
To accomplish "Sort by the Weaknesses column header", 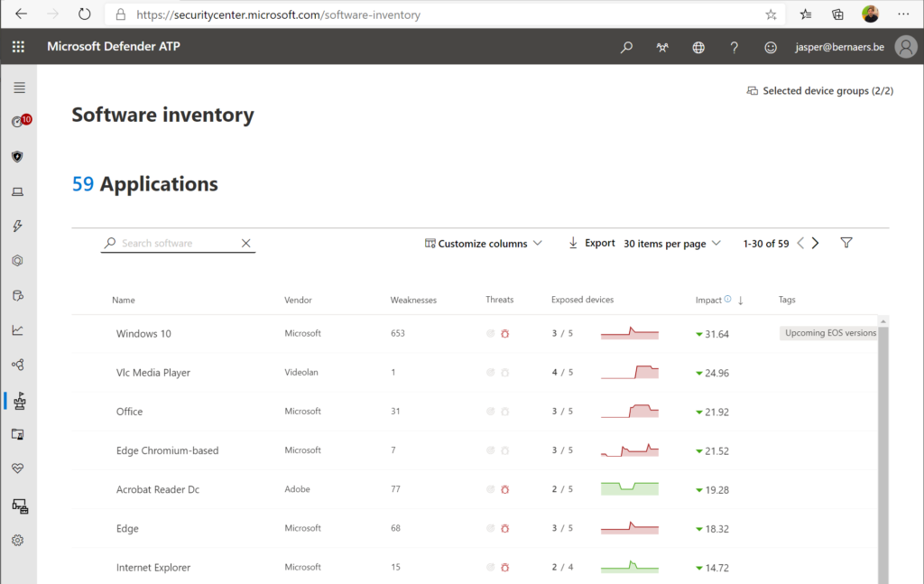I will [413, 300].
